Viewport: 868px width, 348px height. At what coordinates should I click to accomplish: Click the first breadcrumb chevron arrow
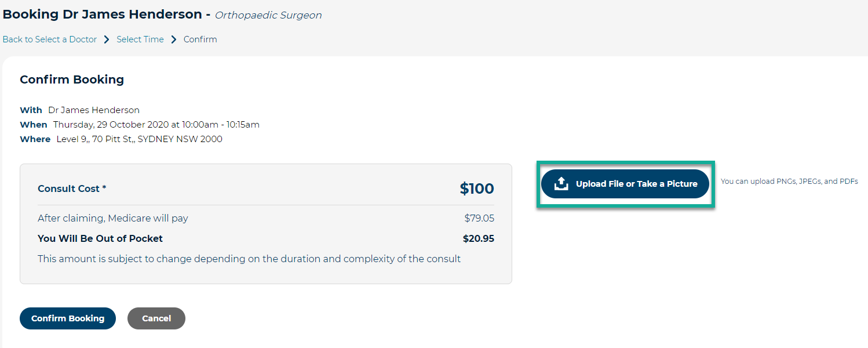tap(107, 39)
